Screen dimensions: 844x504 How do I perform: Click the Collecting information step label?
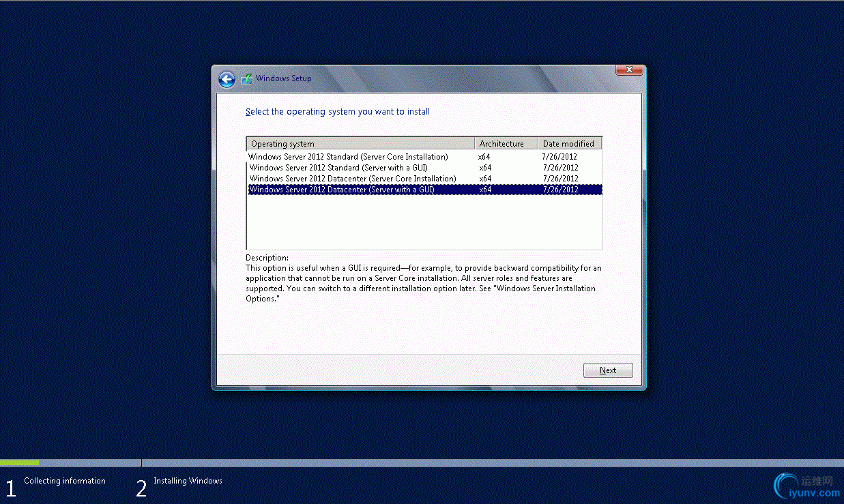click(65, 481)
